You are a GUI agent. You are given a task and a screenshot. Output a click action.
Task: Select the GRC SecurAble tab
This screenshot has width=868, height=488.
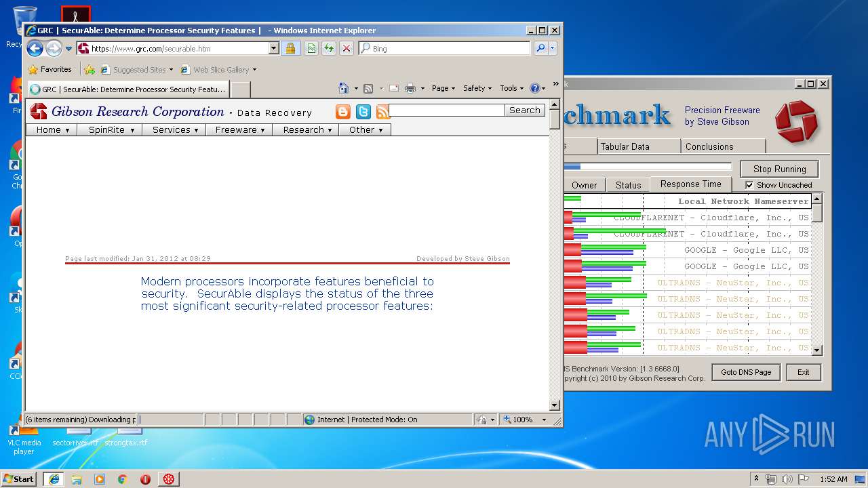[127, 89]
